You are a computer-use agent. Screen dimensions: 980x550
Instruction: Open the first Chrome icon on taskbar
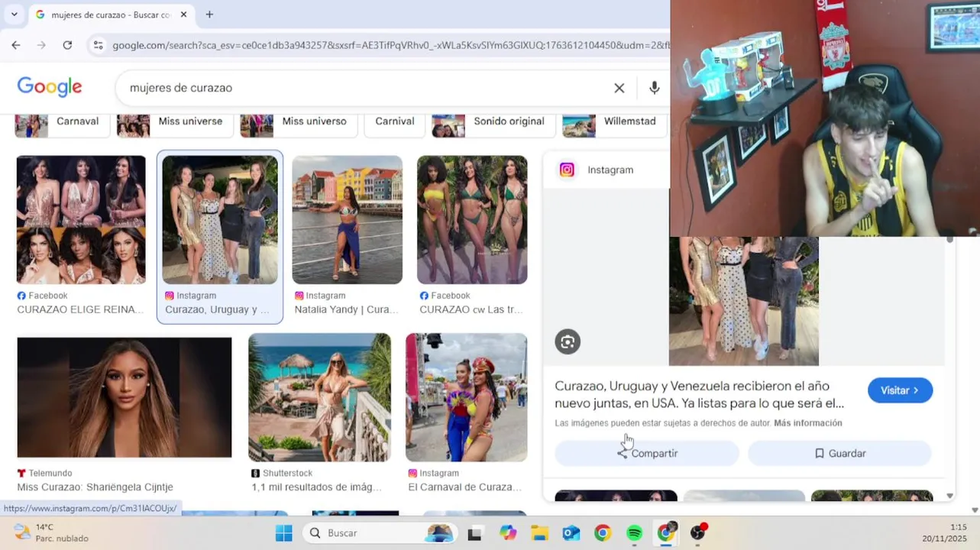pos(603,533)
